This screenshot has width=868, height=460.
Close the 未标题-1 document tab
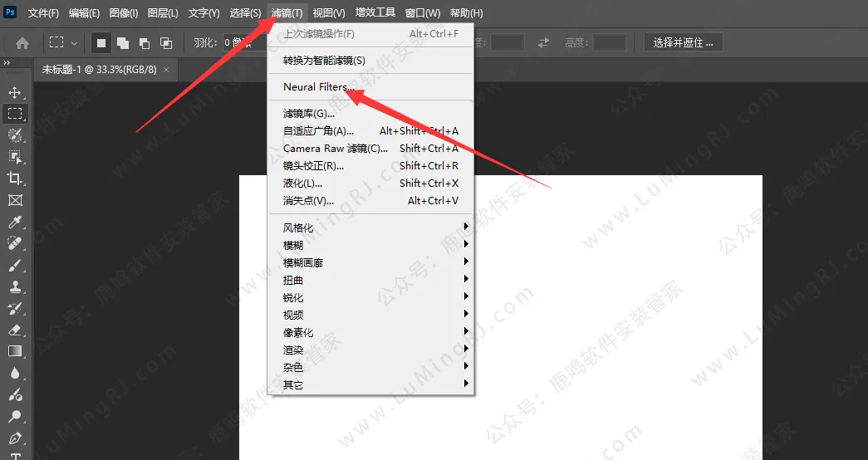click(166, 70)
